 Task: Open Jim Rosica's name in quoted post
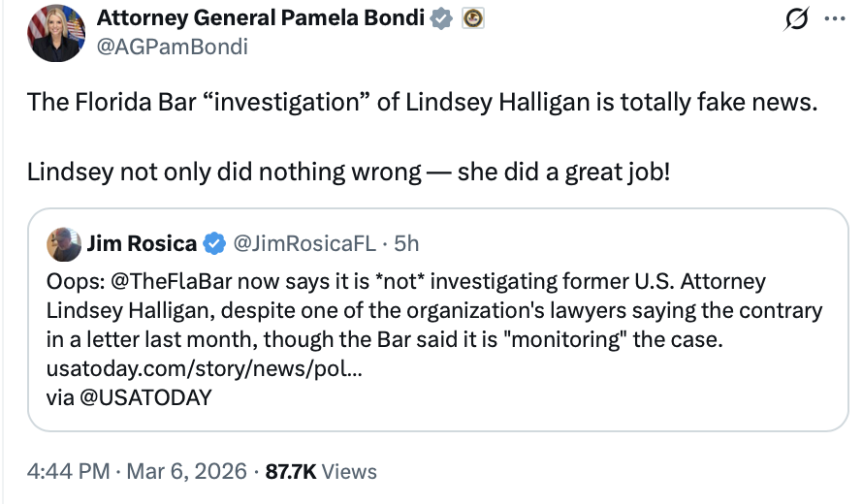[x=142, y=243]
